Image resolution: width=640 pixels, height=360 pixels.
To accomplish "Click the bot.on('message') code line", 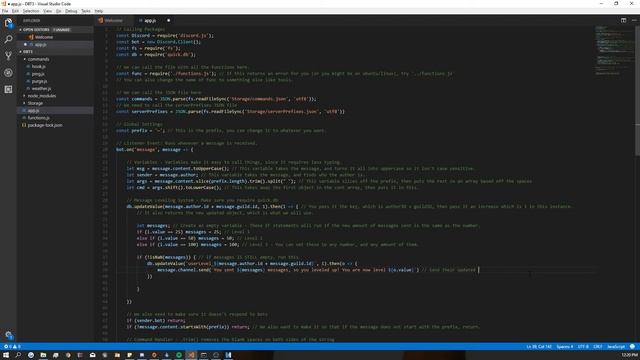I will (155, 149).
